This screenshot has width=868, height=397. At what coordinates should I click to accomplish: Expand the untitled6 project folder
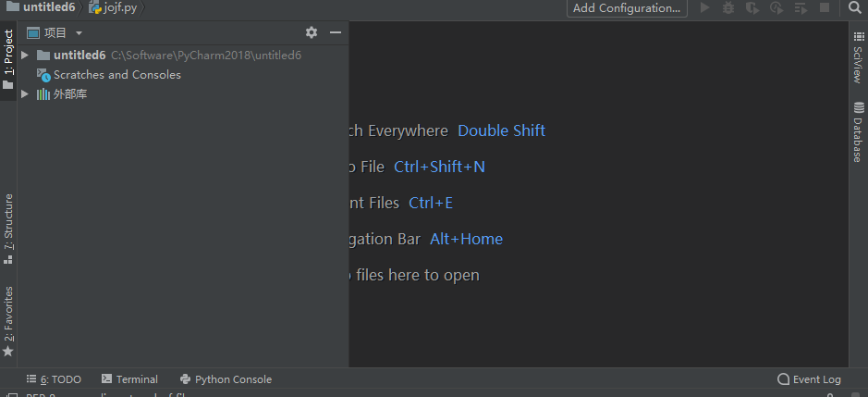25,56
